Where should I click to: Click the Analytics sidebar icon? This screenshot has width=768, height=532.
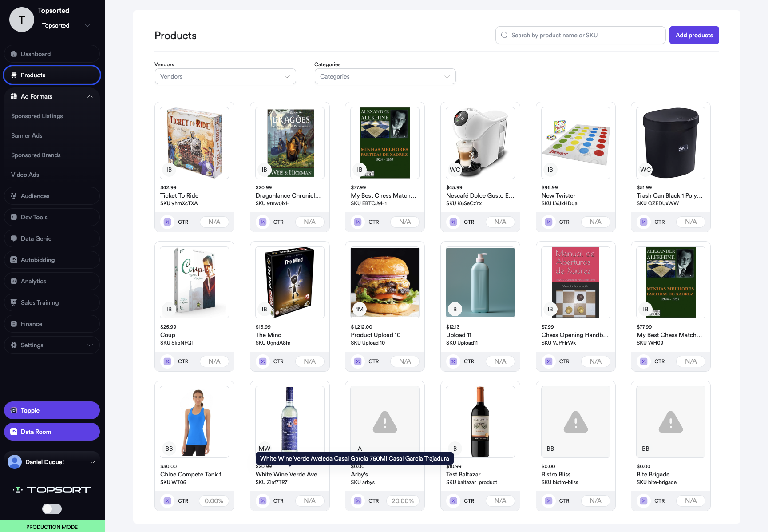point(14,281)
